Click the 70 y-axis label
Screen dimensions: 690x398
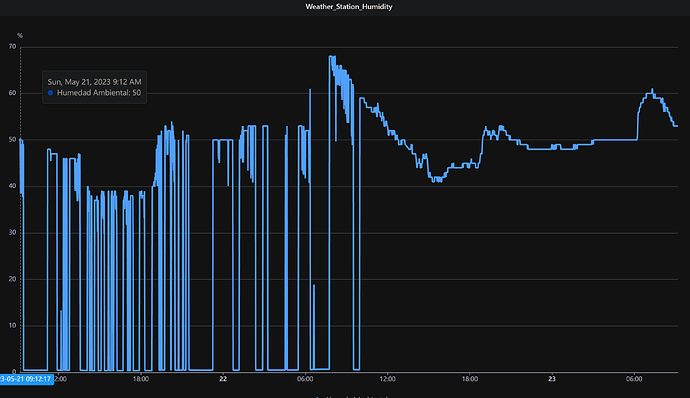pyautogui.click(x=12, y=47)
